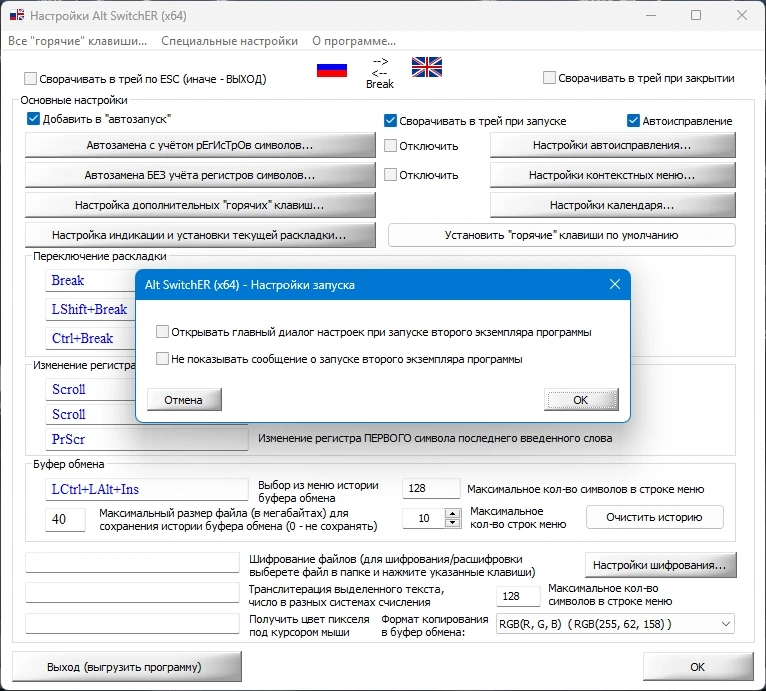Click OK in the Настройки запуска dialog
This screenshot has height=691, width=766.
click(x=581, y=400)
